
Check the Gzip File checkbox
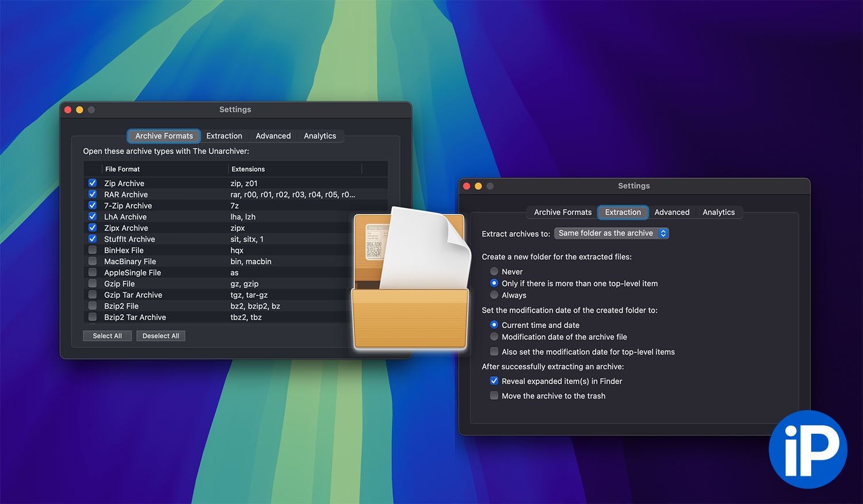pyautogui.click(x=92, y=284)
